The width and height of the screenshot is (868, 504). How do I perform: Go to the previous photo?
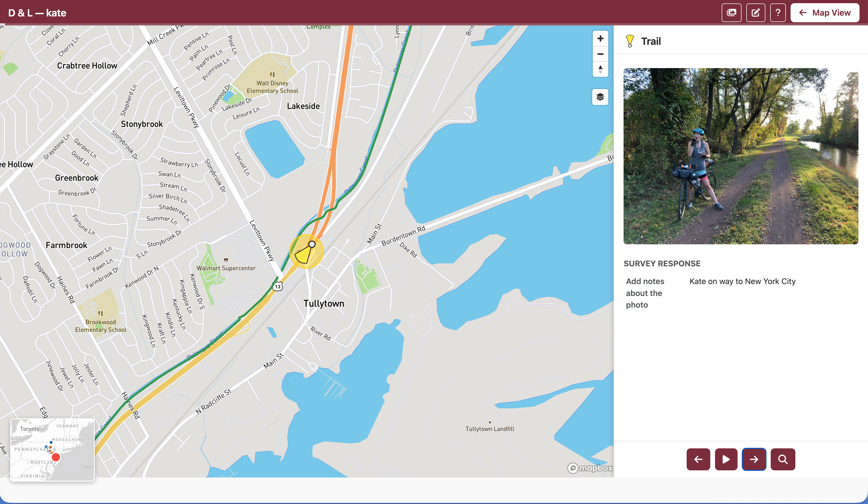click(698, 459)
